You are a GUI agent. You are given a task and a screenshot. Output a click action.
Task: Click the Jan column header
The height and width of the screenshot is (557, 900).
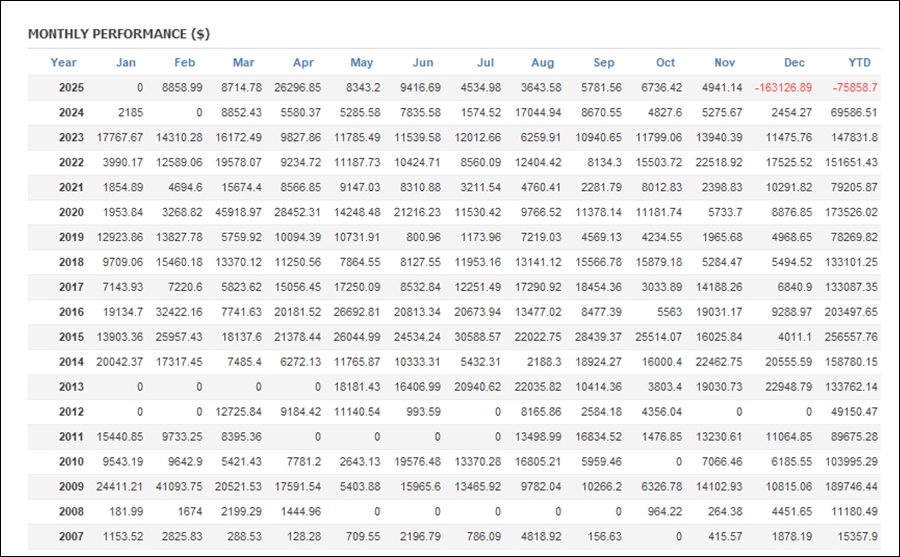coord(125,63)
